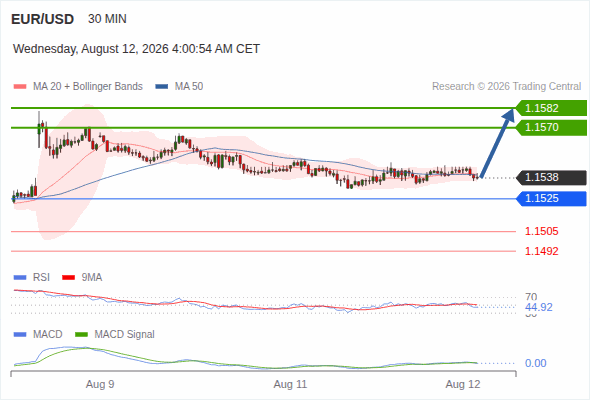Click the 30 MIN timeframe label

click(x=107, y=19)
